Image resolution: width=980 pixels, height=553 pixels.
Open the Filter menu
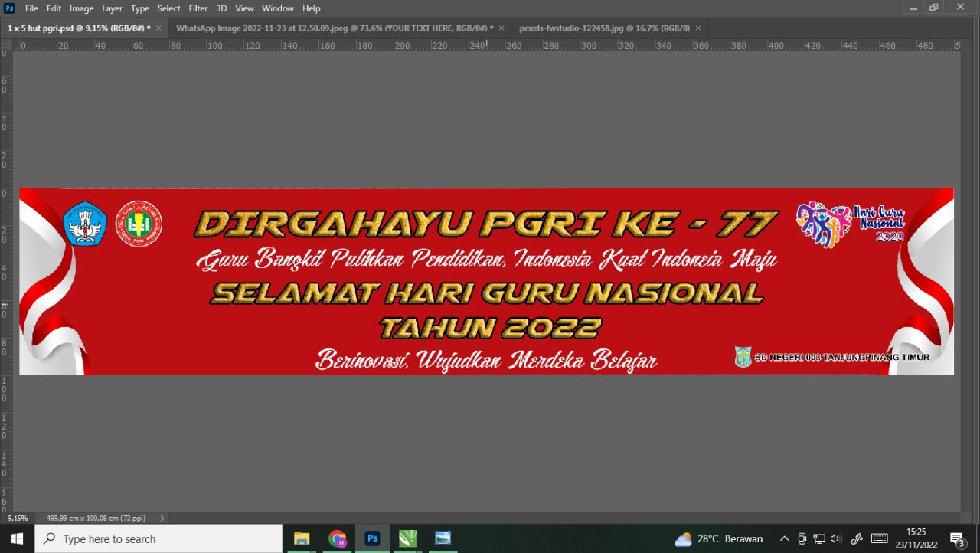point(198,8)
